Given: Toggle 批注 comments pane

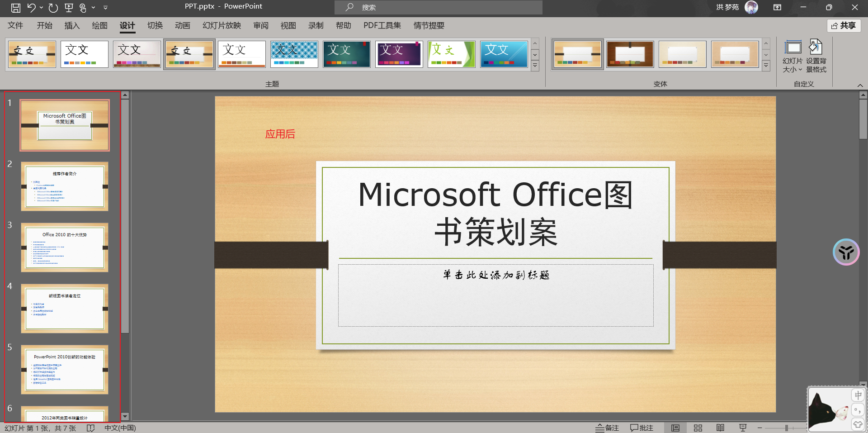Looking at the screenshot, I should coord(642,428).
